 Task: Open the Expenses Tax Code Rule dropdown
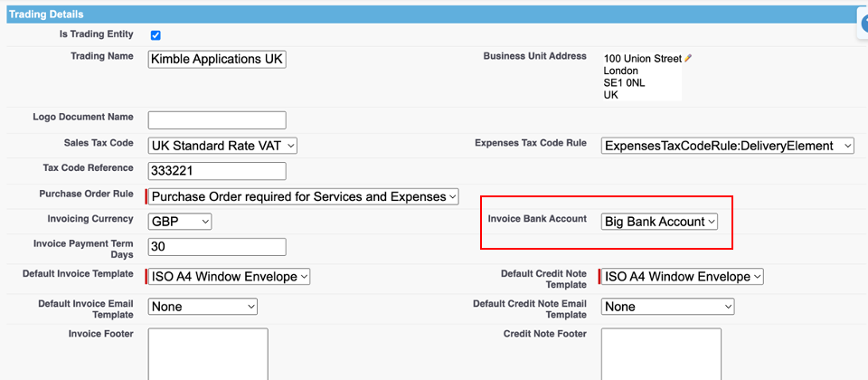(x=727, y=146)
